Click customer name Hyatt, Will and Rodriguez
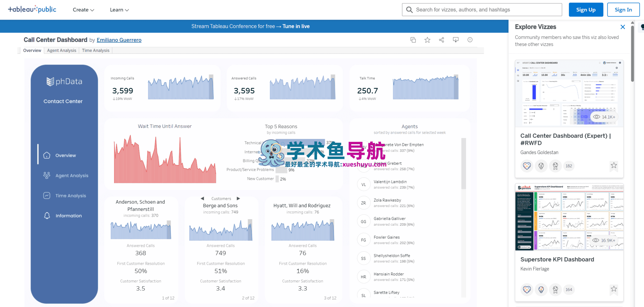The image size is (644, 307). 302,206
